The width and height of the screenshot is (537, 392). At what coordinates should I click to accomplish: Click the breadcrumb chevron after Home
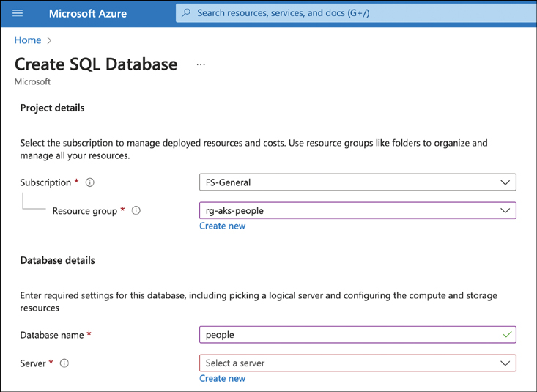49,40
